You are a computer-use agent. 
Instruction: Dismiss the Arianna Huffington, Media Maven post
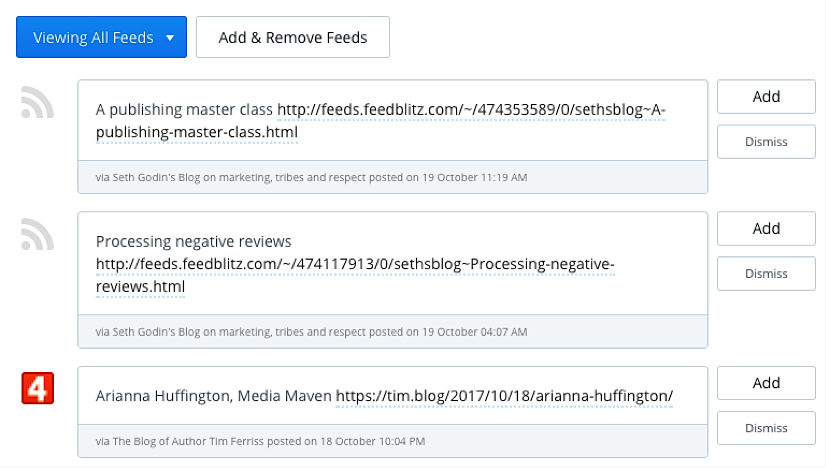point(766,428)
